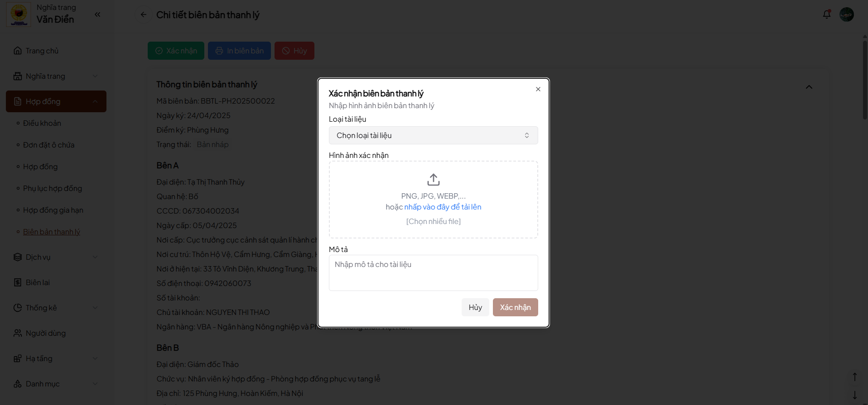Collapse the Thông tin biên bản thanh lý panel
Screen dimensions: 868x405
tap(809, 87)
